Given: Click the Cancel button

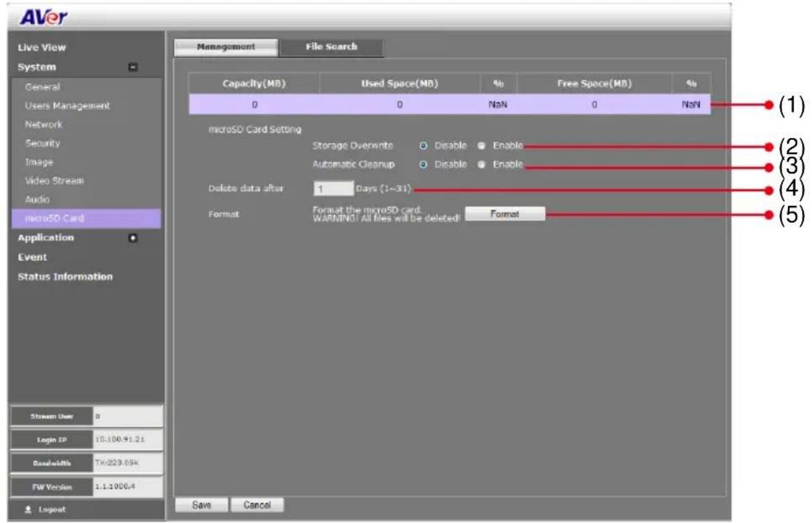Looking at the screenshot, I should 257,505.
